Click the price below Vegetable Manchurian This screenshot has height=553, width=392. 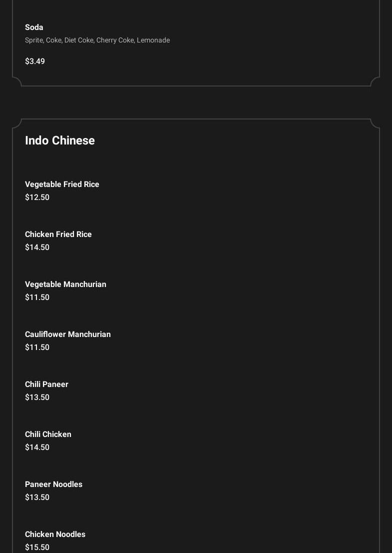[x=37, y=297]
